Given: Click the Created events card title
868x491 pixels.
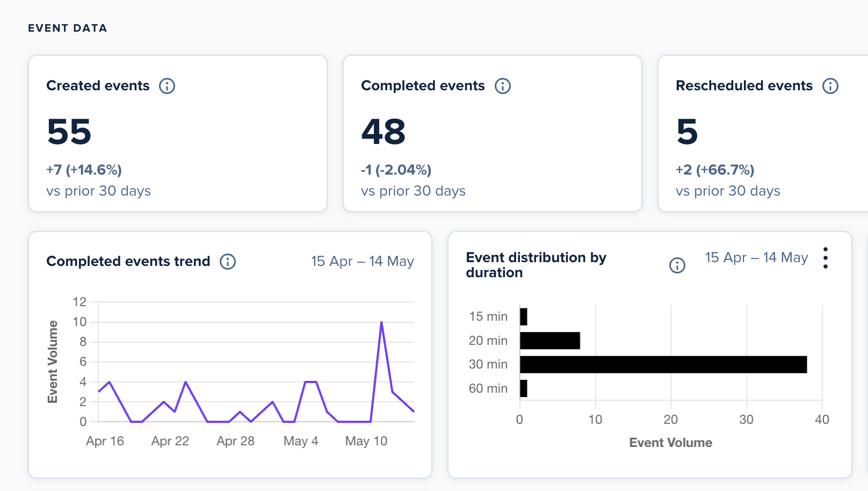Looking at the screenshot, I should coord(98,85).
